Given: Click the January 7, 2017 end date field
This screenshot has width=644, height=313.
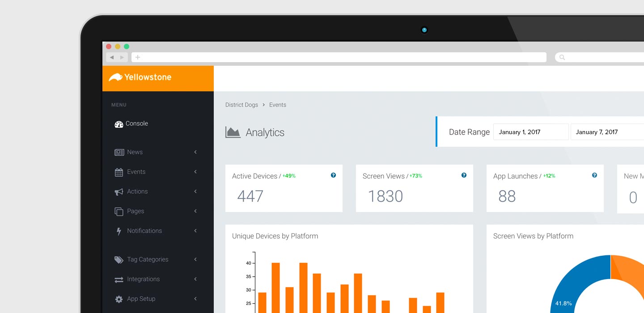Looking at the screenshot, I should coord(607,132).
